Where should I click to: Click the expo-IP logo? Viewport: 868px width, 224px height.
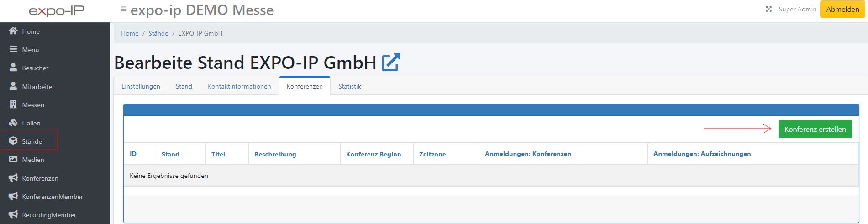57,11
